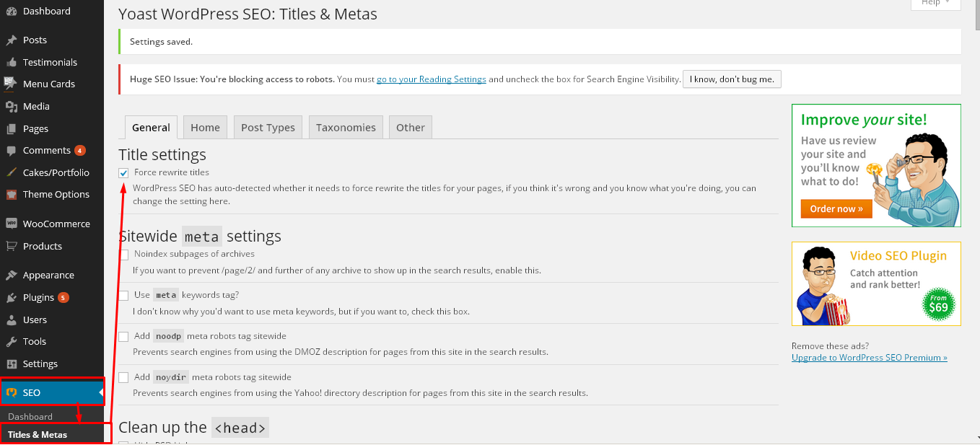
Task: Click I know, don't bug me button
Action: click(x=732, y=79)
